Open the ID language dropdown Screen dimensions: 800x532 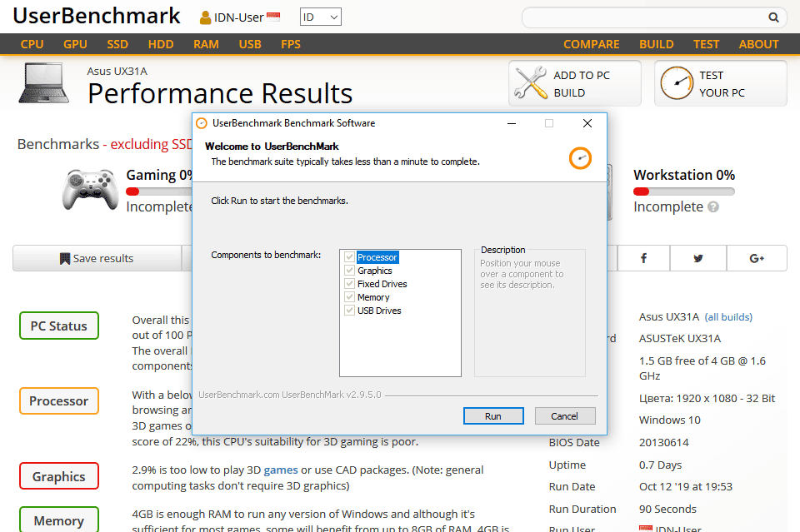pyautogui.click(x=320, y=17)
